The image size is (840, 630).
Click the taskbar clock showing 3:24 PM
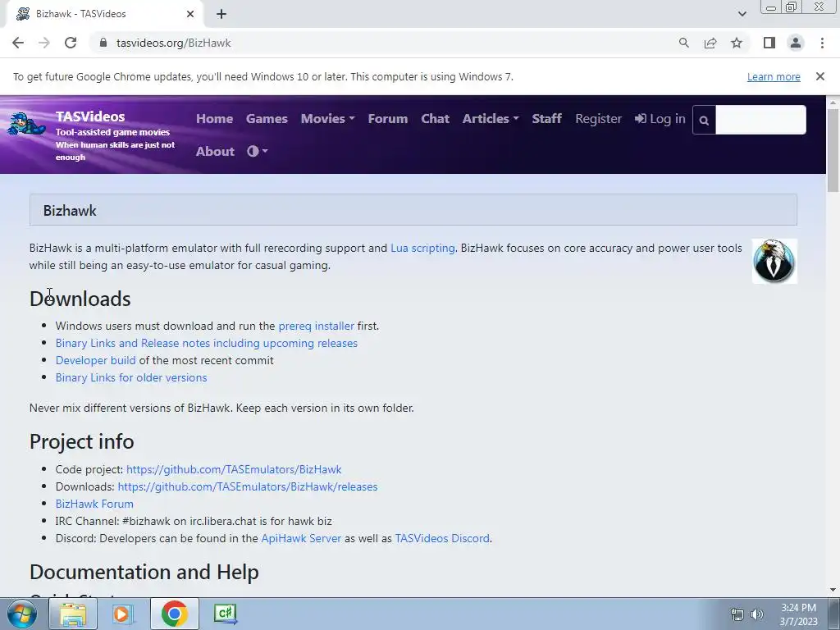(798, 614)
